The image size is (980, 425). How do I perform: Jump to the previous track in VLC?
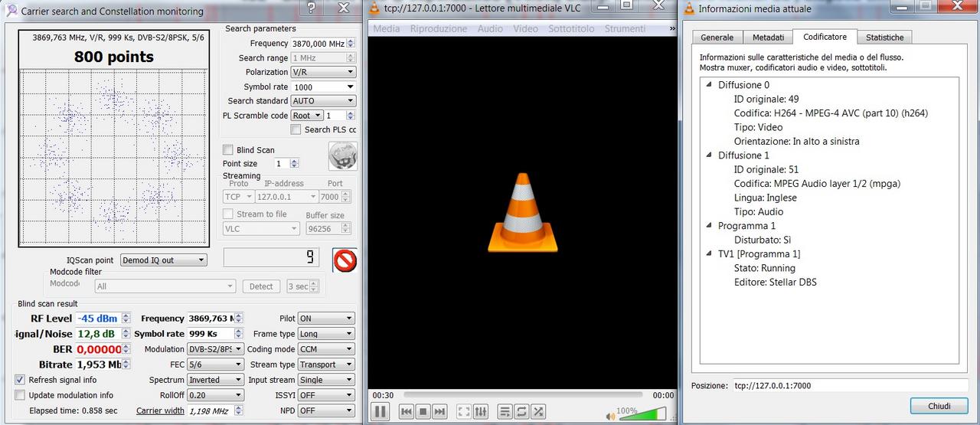[407, 412]
